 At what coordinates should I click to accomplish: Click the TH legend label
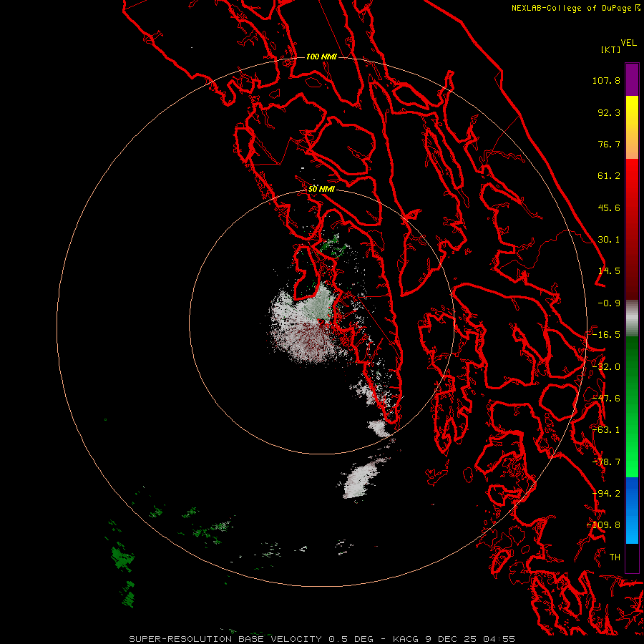click(615, 557)
